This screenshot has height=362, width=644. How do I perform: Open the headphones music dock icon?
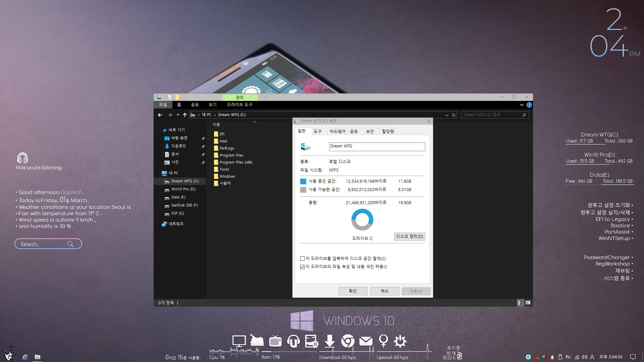293,341
